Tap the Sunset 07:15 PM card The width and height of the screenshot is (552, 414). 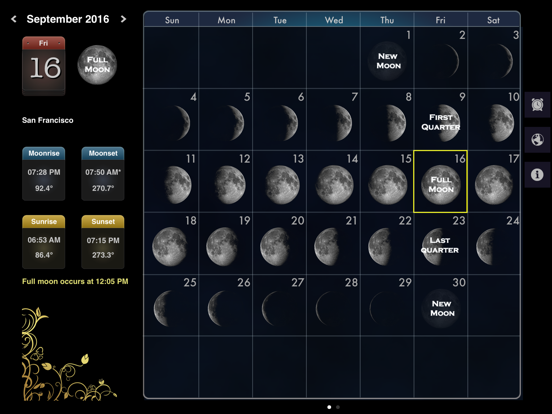tap(103, 242)
